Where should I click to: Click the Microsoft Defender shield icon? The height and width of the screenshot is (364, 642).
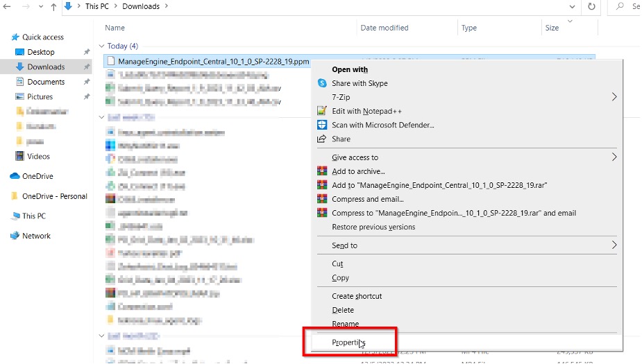(322, 125)
